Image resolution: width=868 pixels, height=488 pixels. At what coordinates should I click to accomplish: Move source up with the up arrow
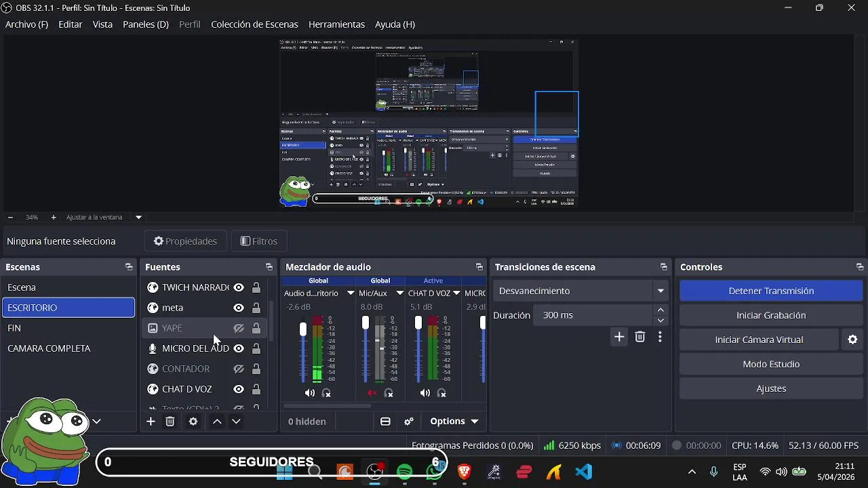217,422
